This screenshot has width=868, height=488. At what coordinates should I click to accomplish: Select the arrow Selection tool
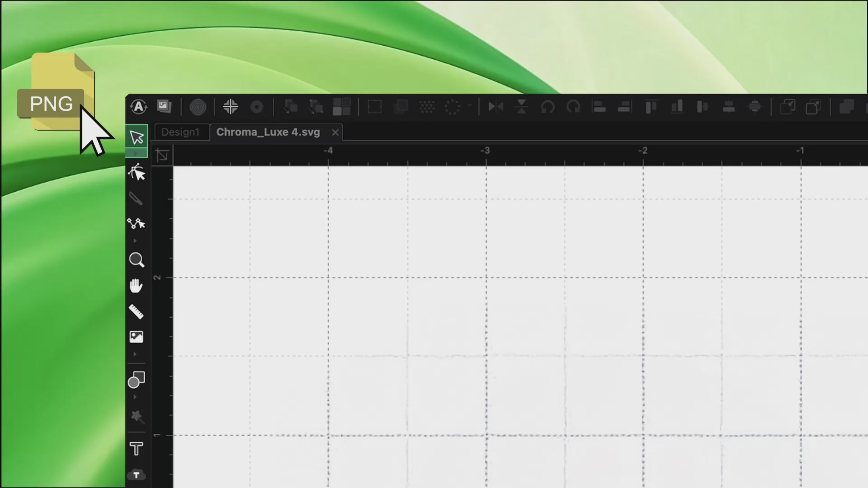(x=137, y=137)
